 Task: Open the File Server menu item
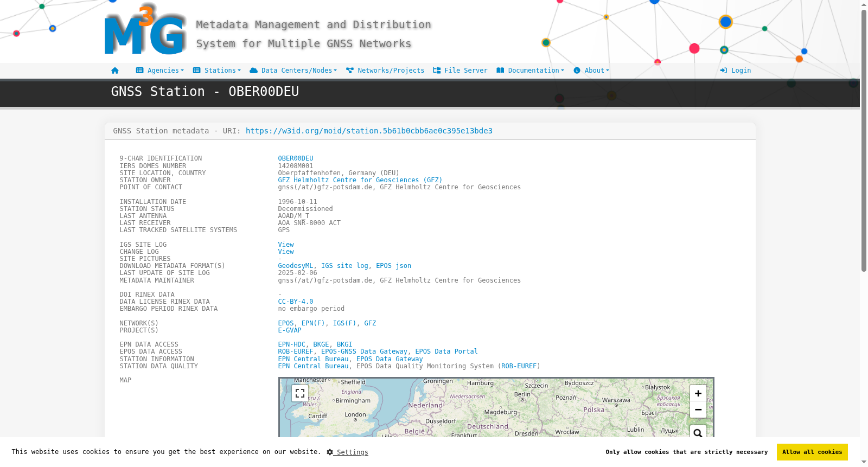tap(460, 71)
